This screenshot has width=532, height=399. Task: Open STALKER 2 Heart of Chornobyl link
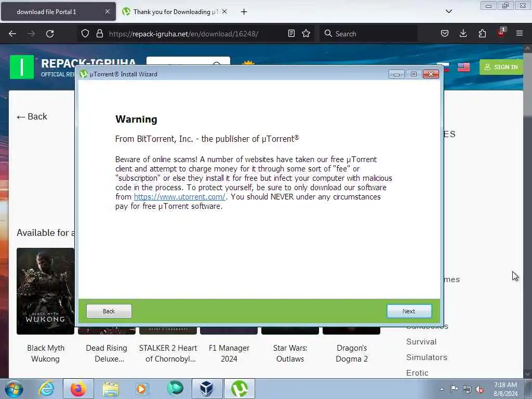click(168, 353)
